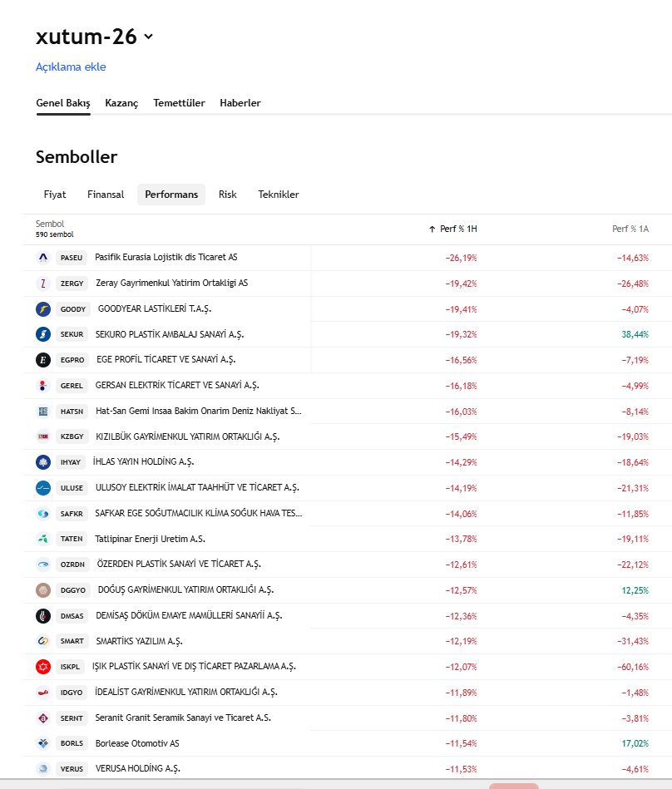Open the Genel Bakış tab

63,103
